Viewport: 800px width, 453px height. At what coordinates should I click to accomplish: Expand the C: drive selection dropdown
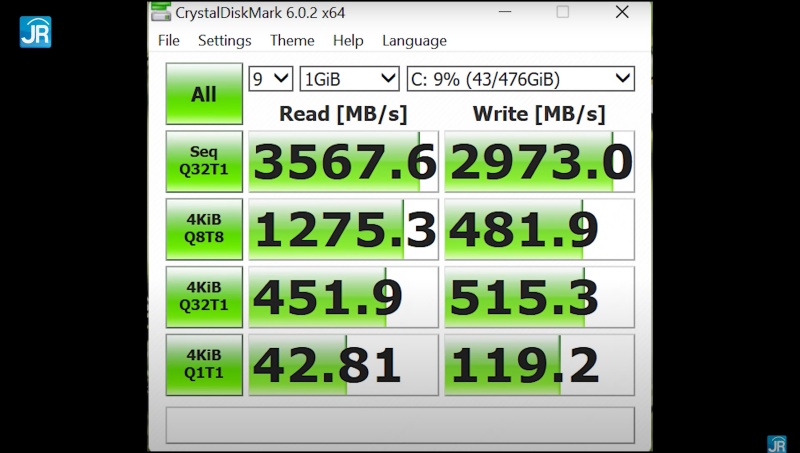pos(521,79)
